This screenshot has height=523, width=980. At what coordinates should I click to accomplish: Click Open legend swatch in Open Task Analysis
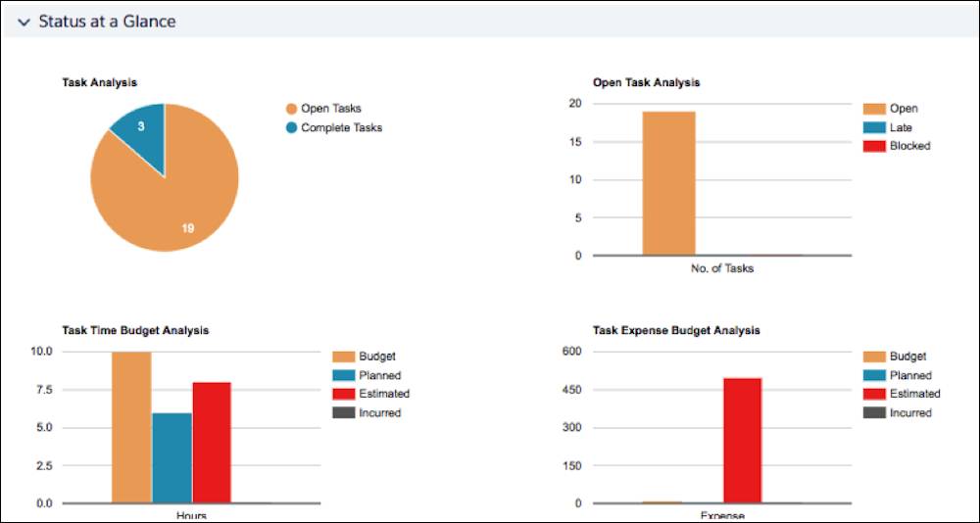874,109
